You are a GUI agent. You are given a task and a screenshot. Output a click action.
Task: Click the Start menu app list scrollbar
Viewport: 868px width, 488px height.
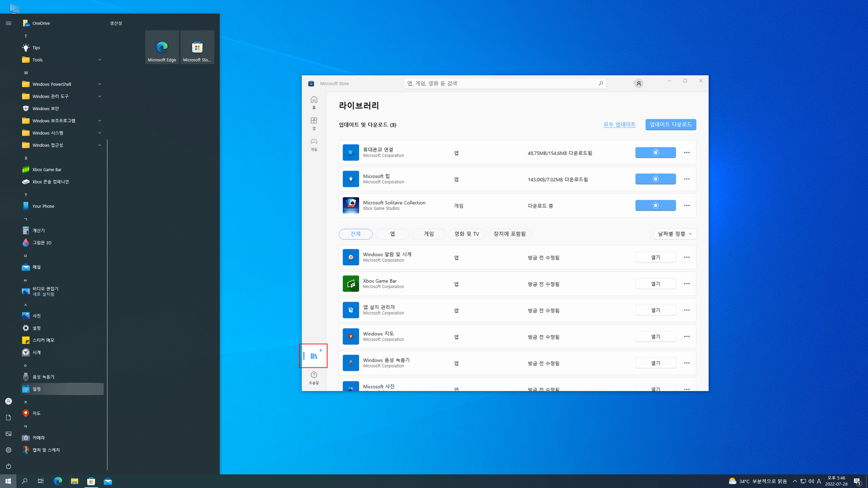(x=107, y=305)
